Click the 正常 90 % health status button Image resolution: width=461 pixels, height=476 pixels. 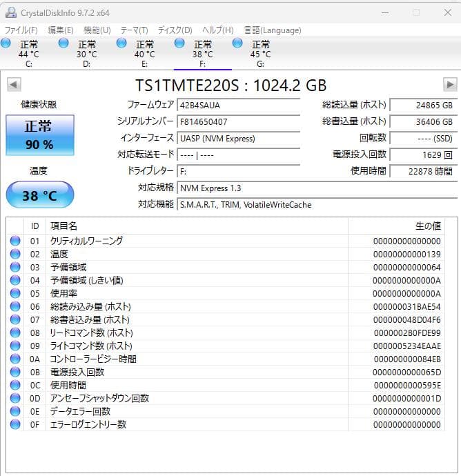pos(40,135)
